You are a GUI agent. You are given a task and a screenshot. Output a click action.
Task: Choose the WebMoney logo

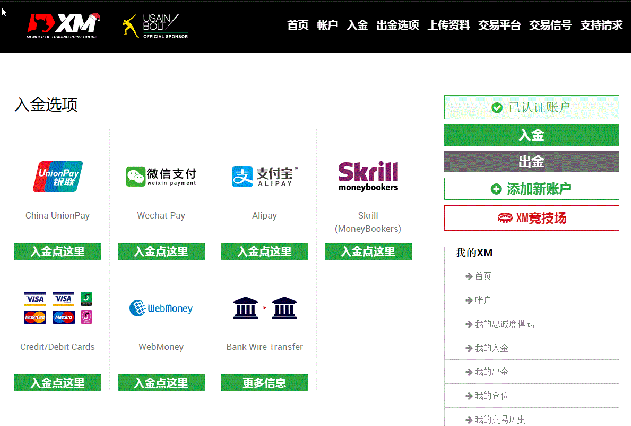coord(161,308)
